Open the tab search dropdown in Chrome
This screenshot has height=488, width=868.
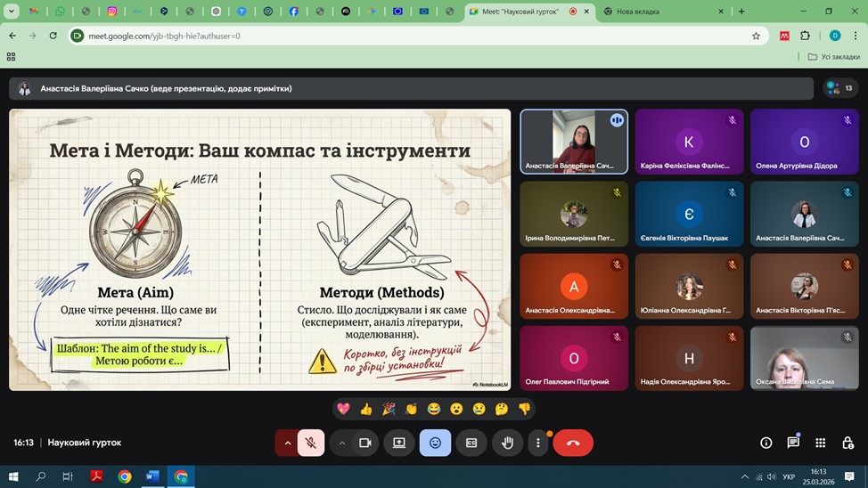coord(11,11)
